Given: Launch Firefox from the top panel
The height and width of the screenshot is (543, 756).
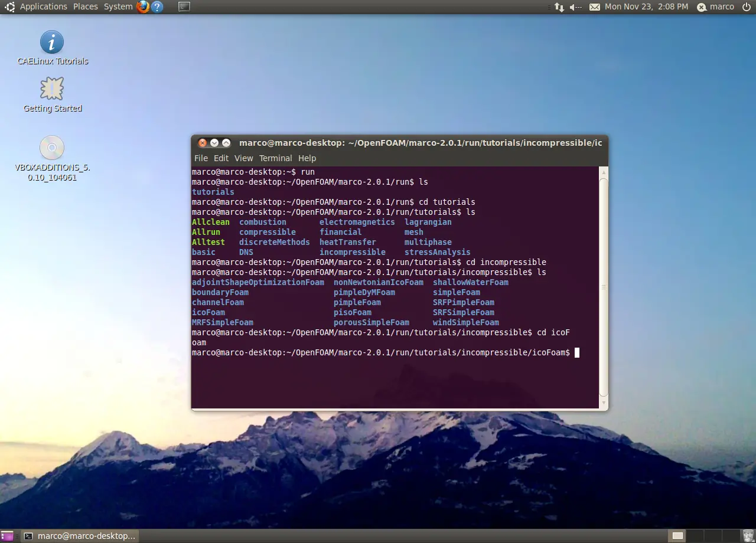Looking at the screenshot, I should coord(143,6).
